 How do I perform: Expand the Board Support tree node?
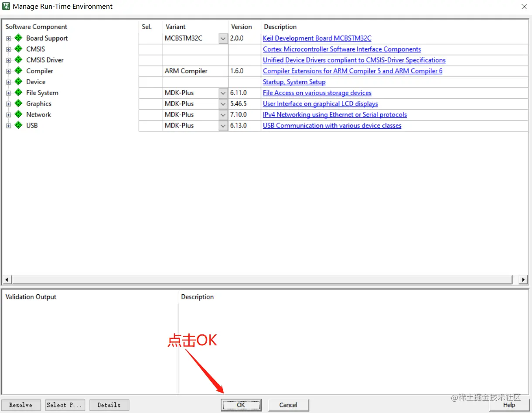click(x=8, y=38)
